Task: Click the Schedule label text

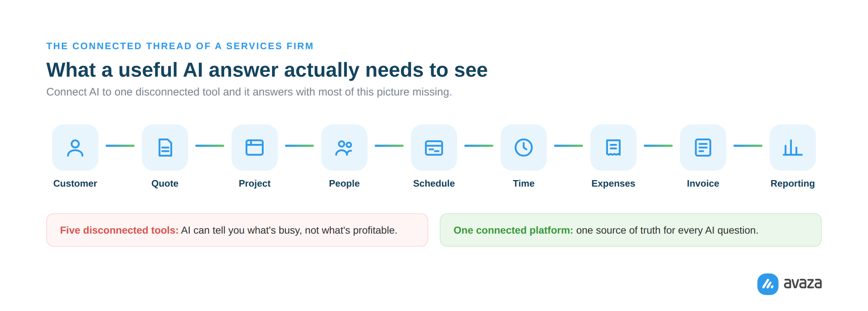Action: 434,183
